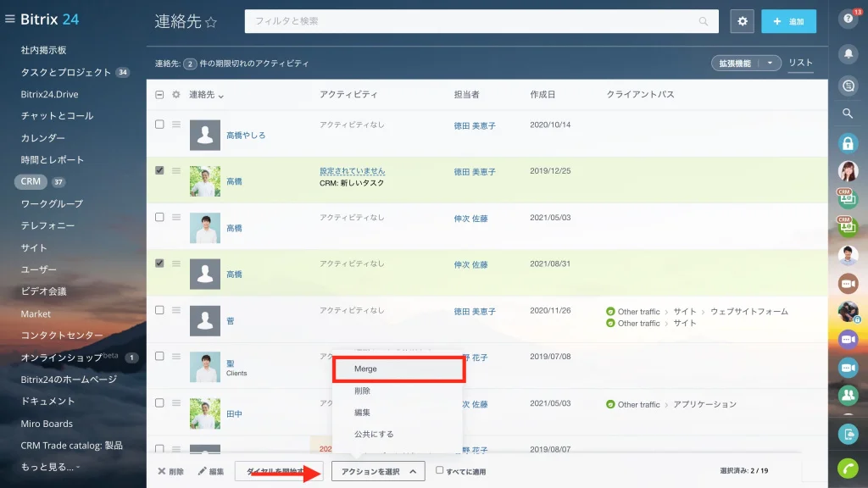The height and width of the screenshot is (488, 868).
Task: Open 徳田 美恵子 link in 高橋やしろ row
Action: [x=475, y=125]
